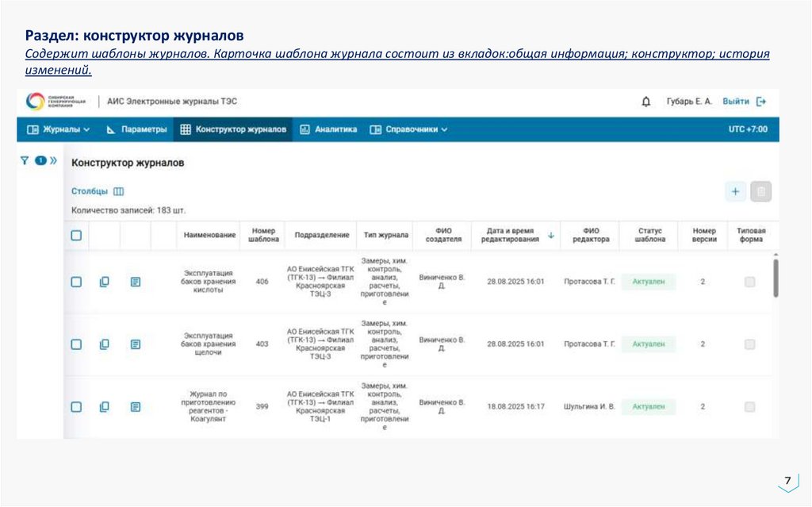Click Актуален status badge for template 399
The image size is (812, 507).
[649, 407]
